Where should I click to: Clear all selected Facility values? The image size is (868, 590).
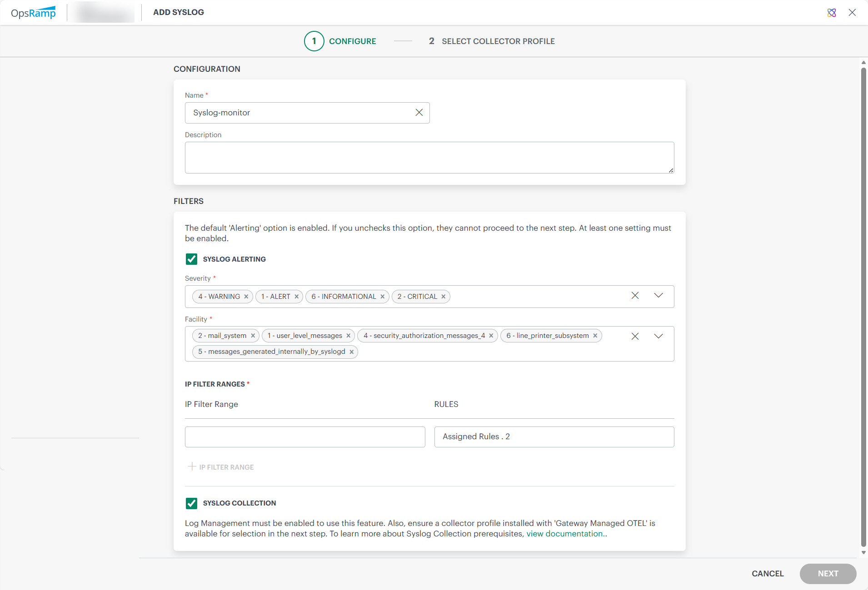[x=635, y=336]
